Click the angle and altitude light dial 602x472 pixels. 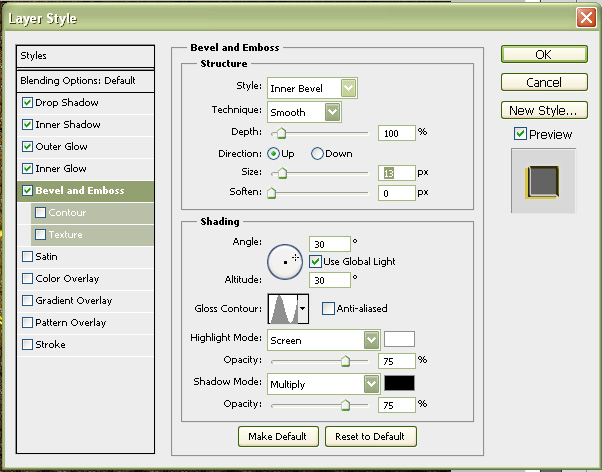tap(285, 262)
